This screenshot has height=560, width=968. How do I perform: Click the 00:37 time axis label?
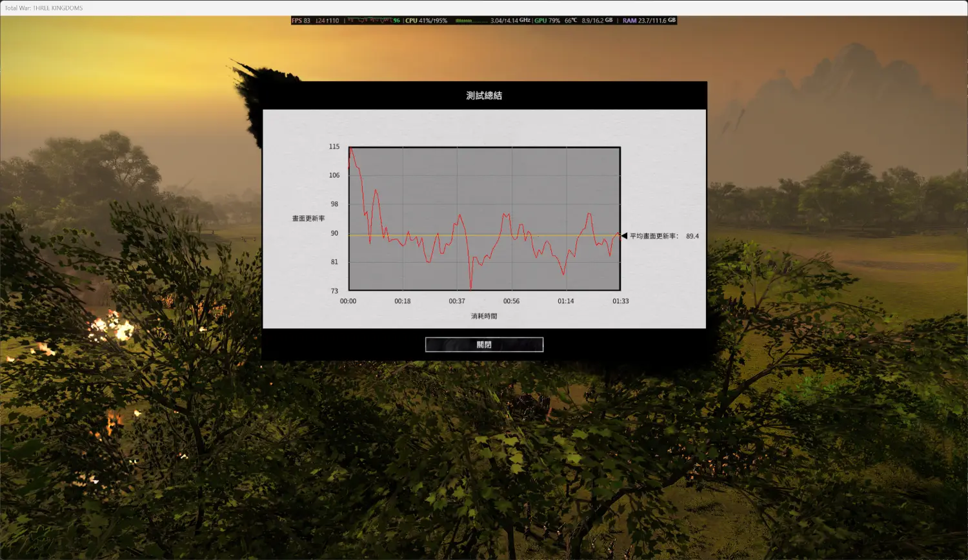tap(457, 301)
